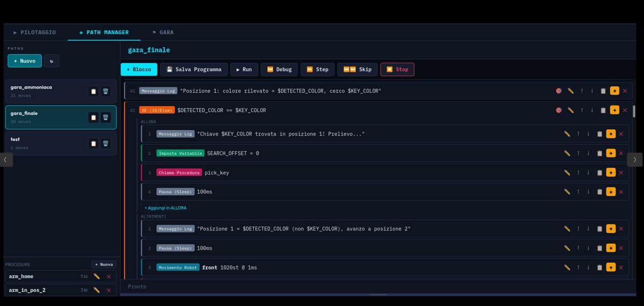The width and height of the screenshot is (644, 306).
Task: Duplicate the gara_finale path
Action: pyautogui.click(x=93, y=117)
